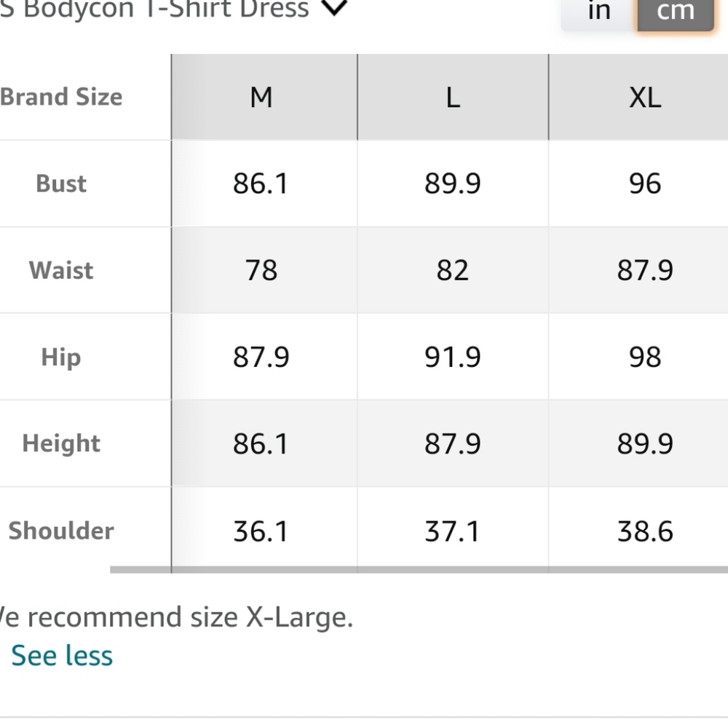
Task: Click L waist value 82
Action: tap(453, 270)
